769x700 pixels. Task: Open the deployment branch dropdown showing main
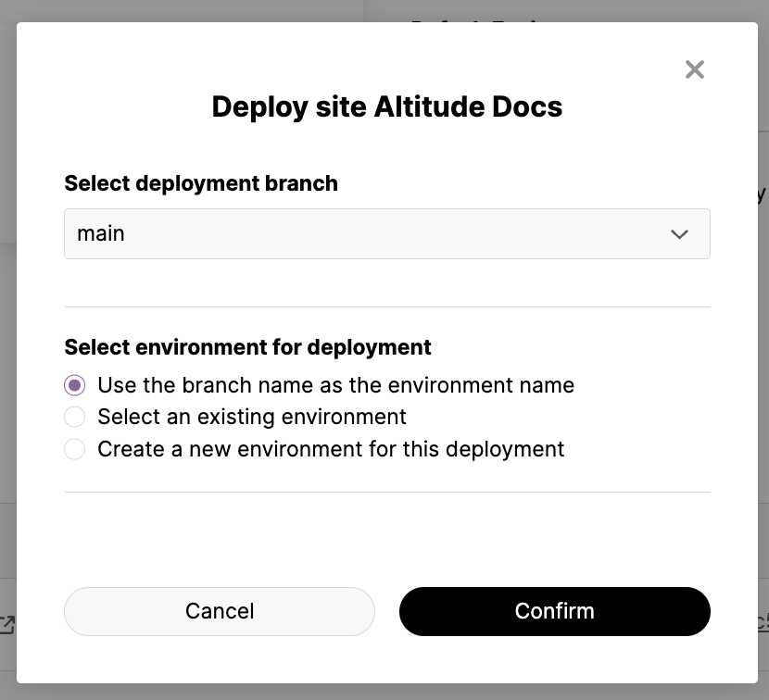click(x=387, y=234)
